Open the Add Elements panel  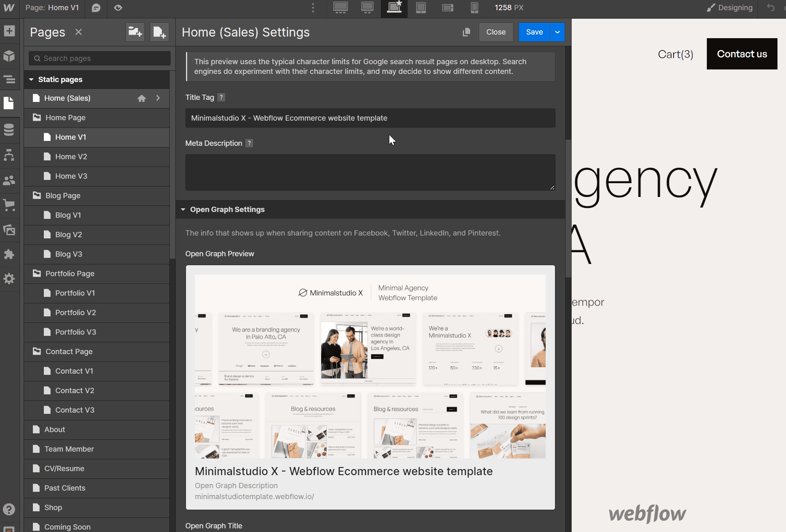point(9,30)
